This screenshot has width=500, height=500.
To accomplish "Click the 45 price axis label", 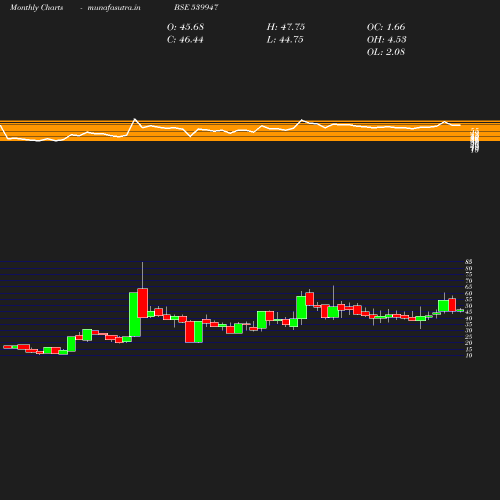I will click(469, 312).
